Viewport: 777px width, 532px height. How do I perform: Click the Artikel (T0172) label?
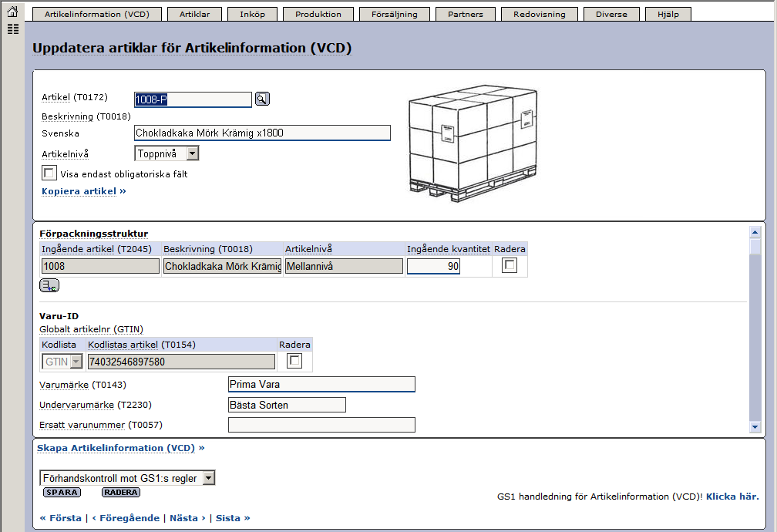tap(74, 97)
